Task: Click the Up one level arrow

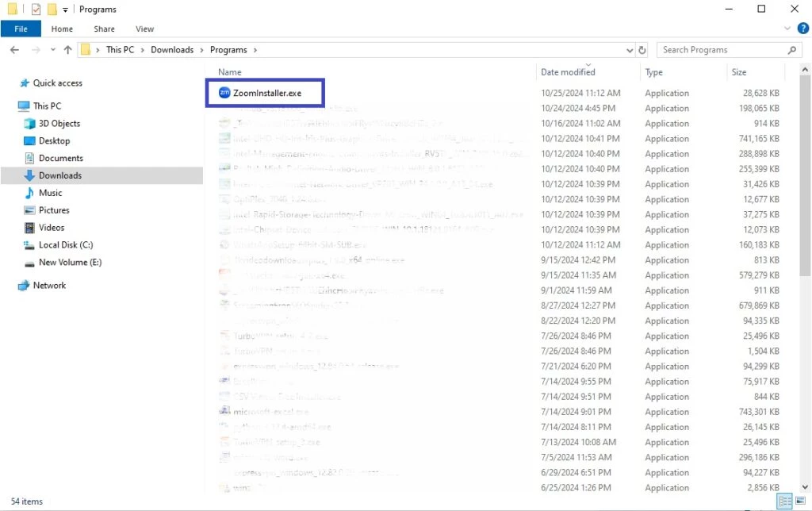Action: 67,50
